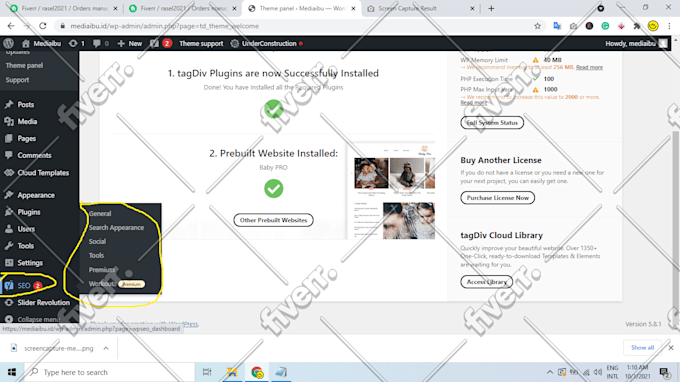
Task: Select Social in SEO flyout
Action: pyautogui.click(x=97, y=242)
